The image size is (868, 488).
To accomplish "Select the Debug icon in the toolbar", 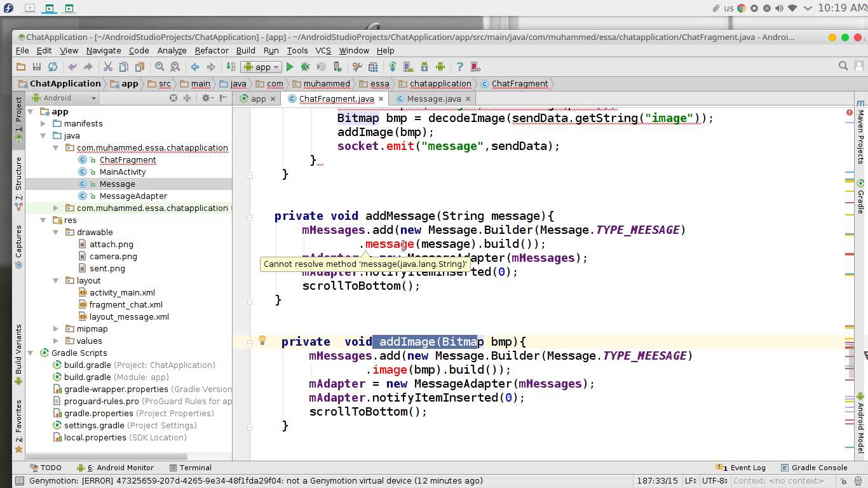I will click(x=305, y=66).
